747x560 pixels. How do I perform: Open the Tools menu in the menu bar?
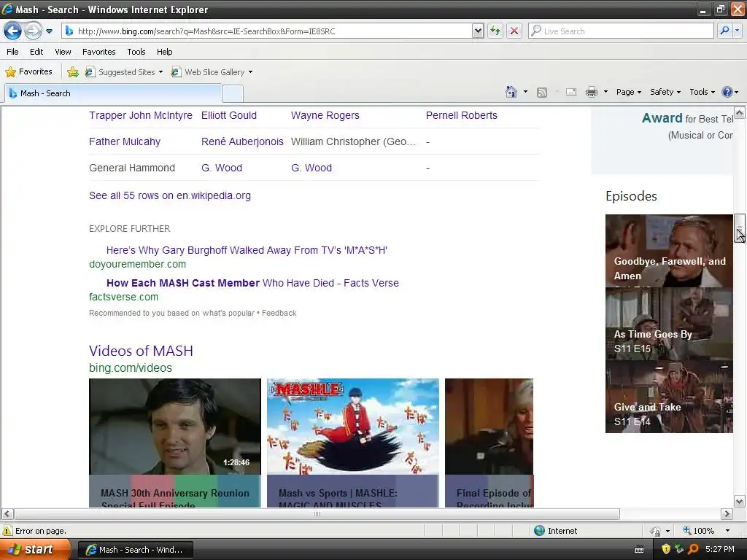click(x=136, y=52)
